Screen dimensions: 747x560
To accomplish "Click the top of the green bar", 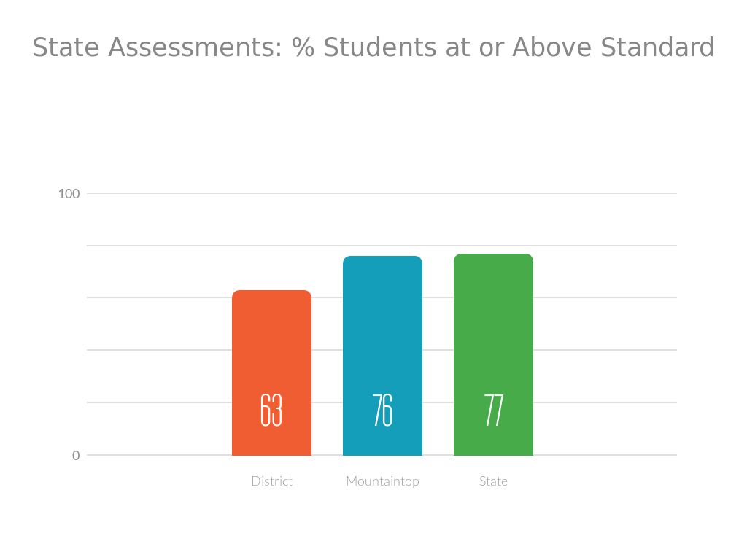I will (x=493, y=256).
